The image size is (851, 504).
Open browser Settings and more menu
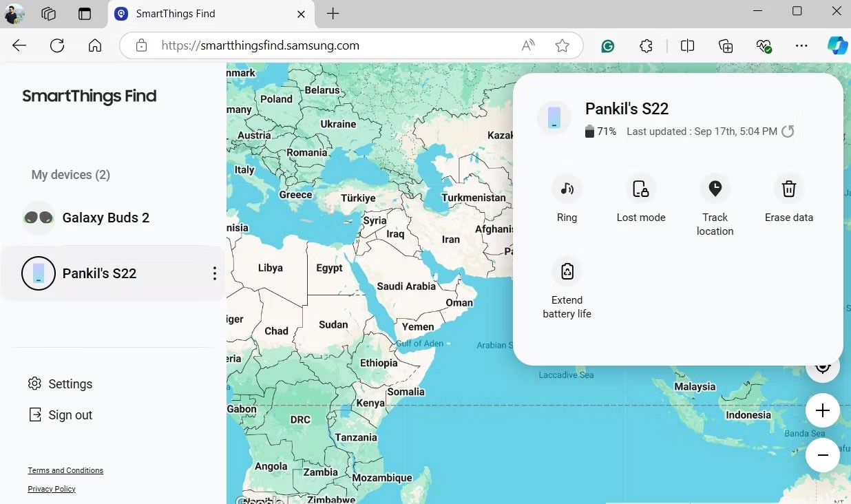(x=801, y=45)
